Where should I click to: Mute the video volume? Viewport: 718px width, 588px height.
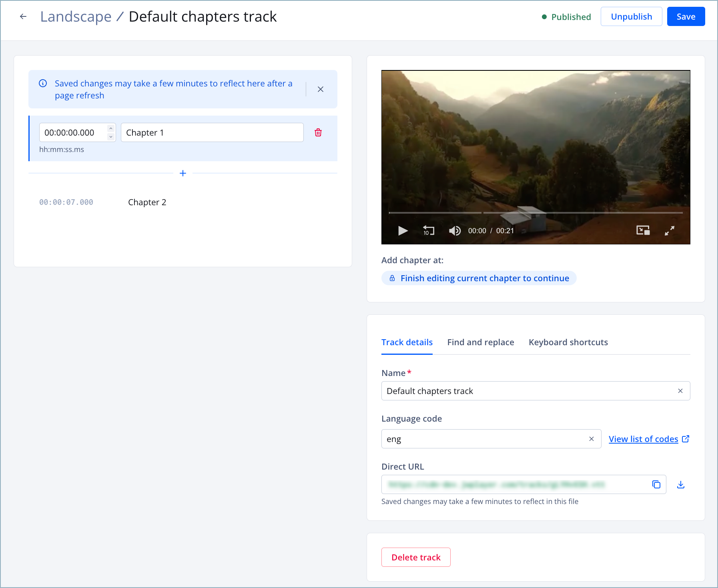[x=455, y=231]
